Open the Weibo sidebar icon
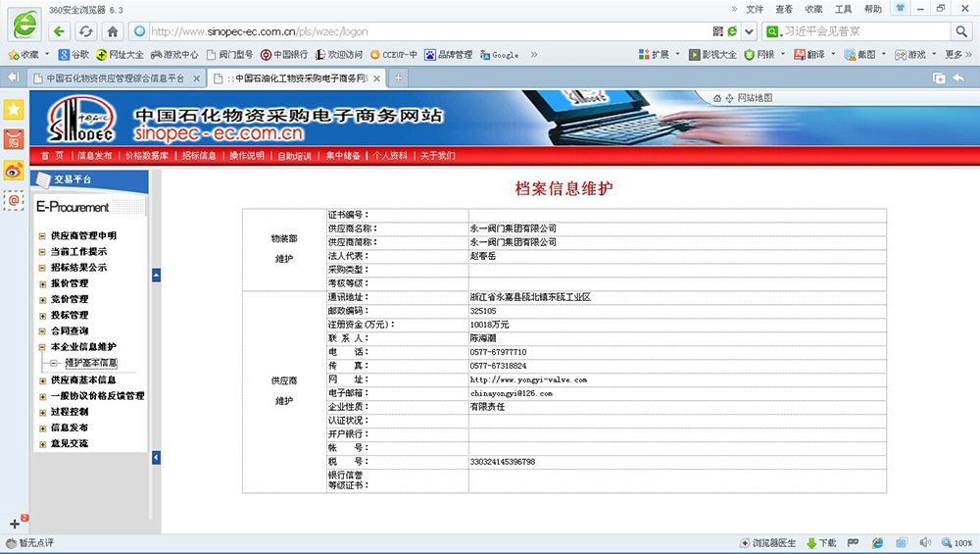980x554 pixels. (14, 170)
